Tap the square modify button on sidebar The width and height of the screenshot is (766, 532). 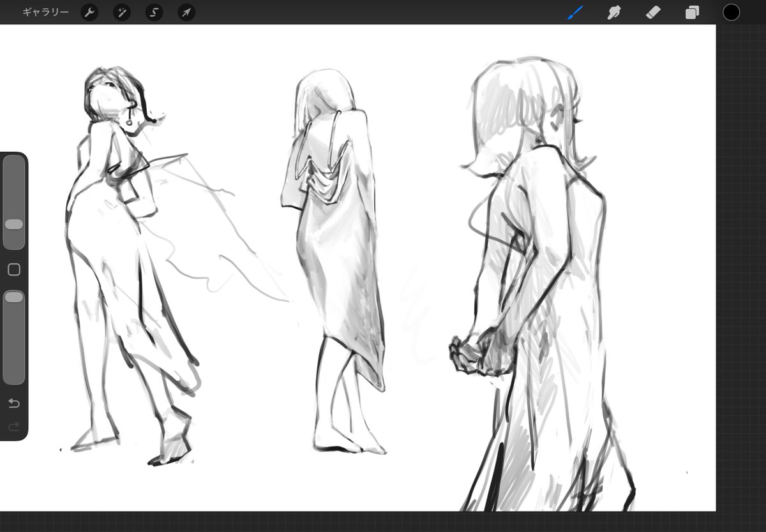click(13, 270)
